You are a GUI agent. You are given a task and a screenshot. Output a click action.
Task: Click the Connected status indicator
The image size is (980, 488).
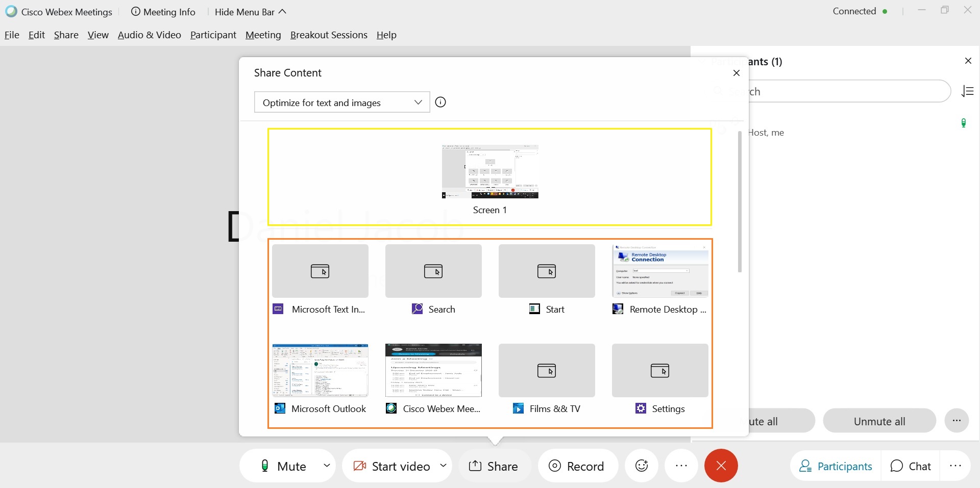pyautogui.click(x=860, y=11)
